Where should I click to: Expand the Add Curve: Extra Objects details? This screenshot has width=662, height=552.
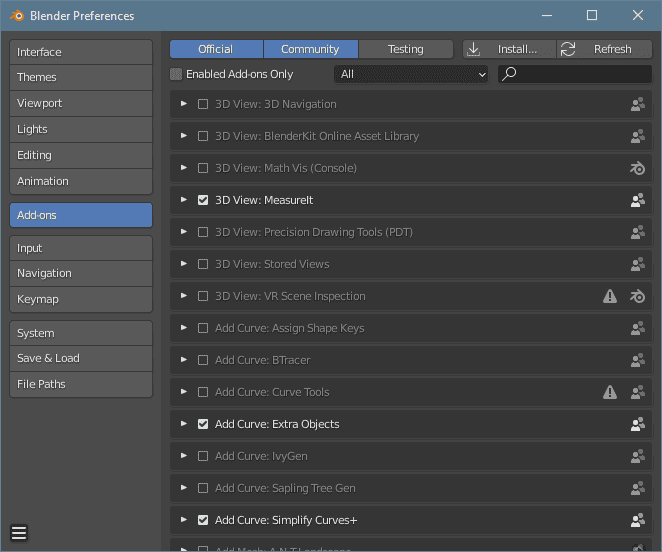(x=184, y=424)
